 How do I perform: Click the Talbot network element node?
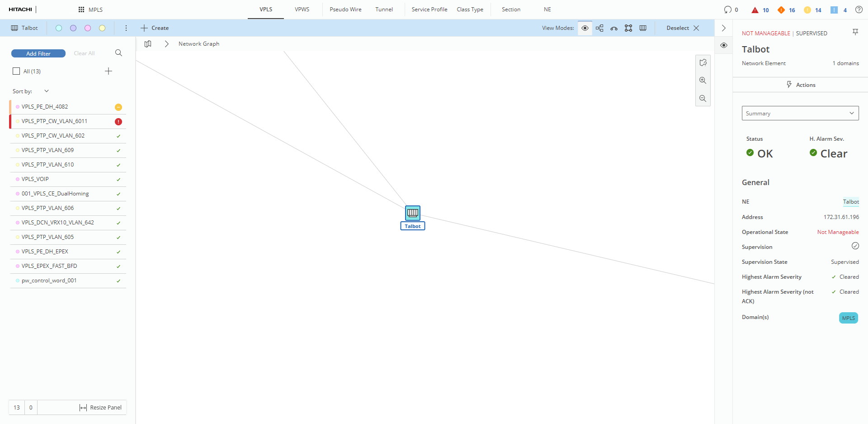tap(412, 213)
